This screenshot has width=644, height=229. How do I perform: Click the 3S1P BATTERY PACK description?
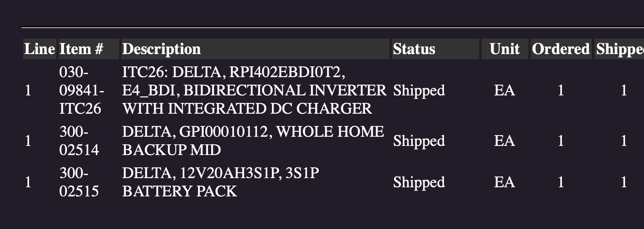click(220, 182)
